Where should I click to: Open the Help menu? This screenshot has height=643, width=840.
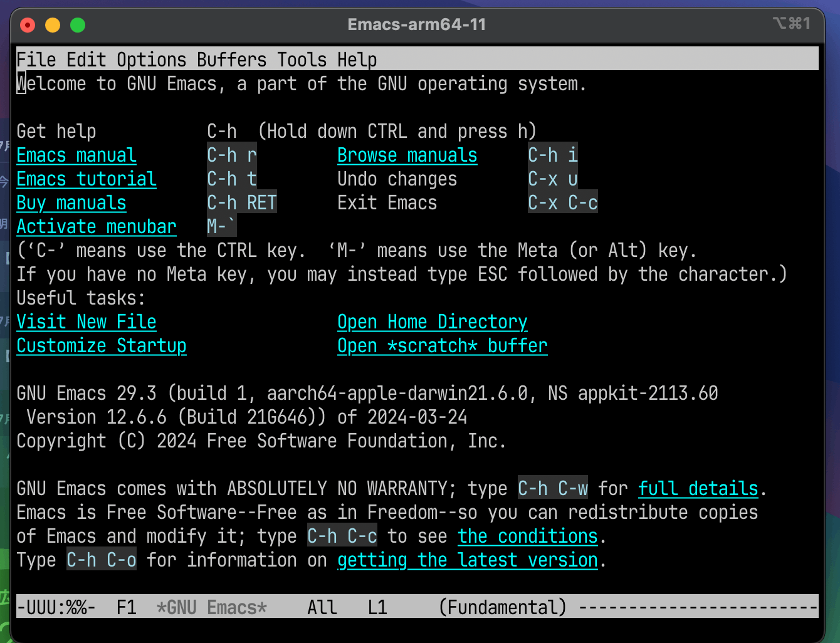(357, 60)
